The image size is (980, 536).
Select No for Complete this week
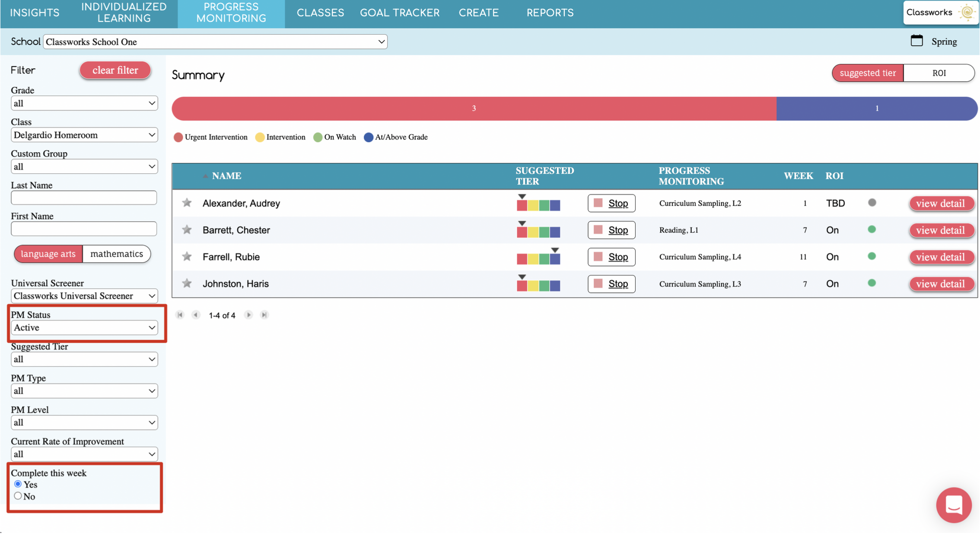pos(18,496)
